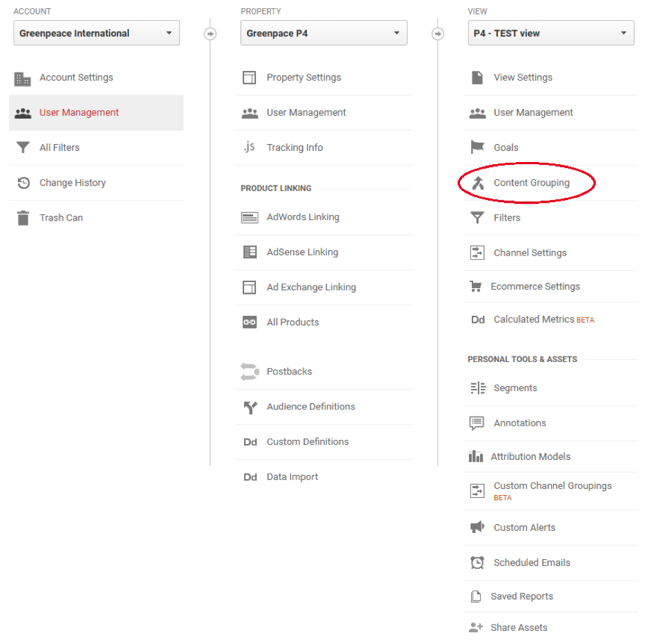This screenshot has width=649, height=644.
Task: Select User Management under Account
Action: 96,112
